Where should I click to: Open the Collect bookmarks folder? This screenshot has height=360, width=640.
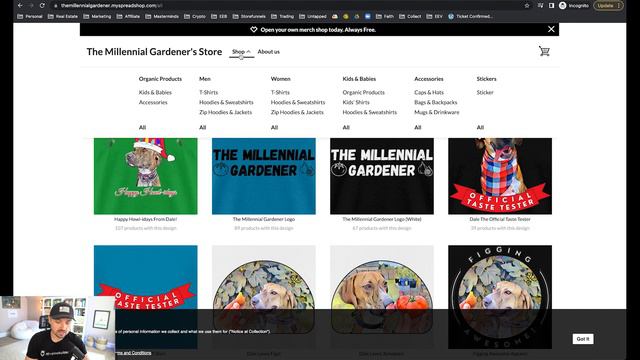pyautogui.click(x=410, y=16)
